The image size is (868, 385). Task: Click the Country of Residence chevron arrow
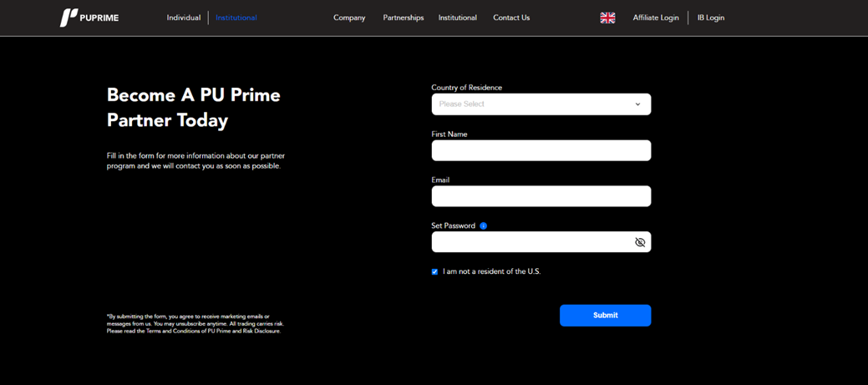(x=637, y=104)
